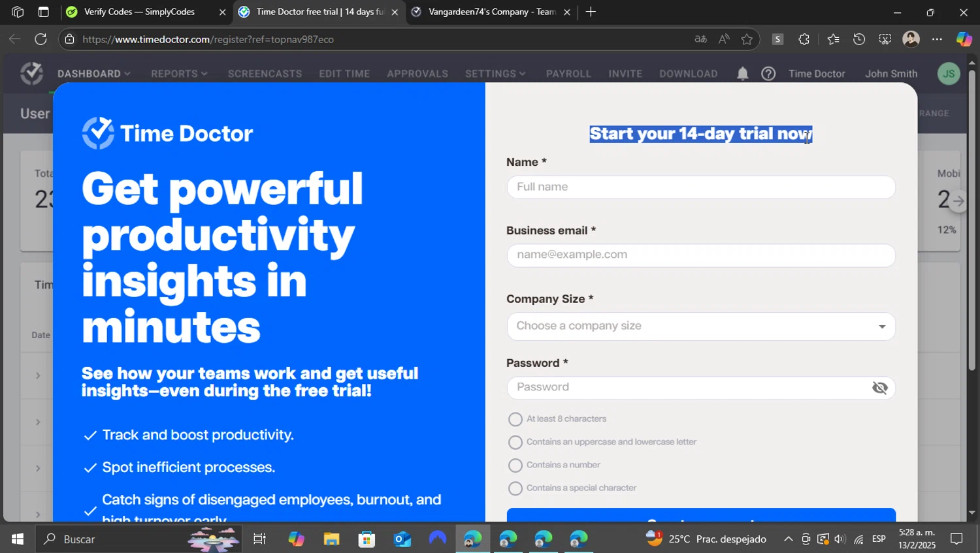Open the clock and date in taskbar
This screenshot has height=553, width=980.
pos(917,539)
